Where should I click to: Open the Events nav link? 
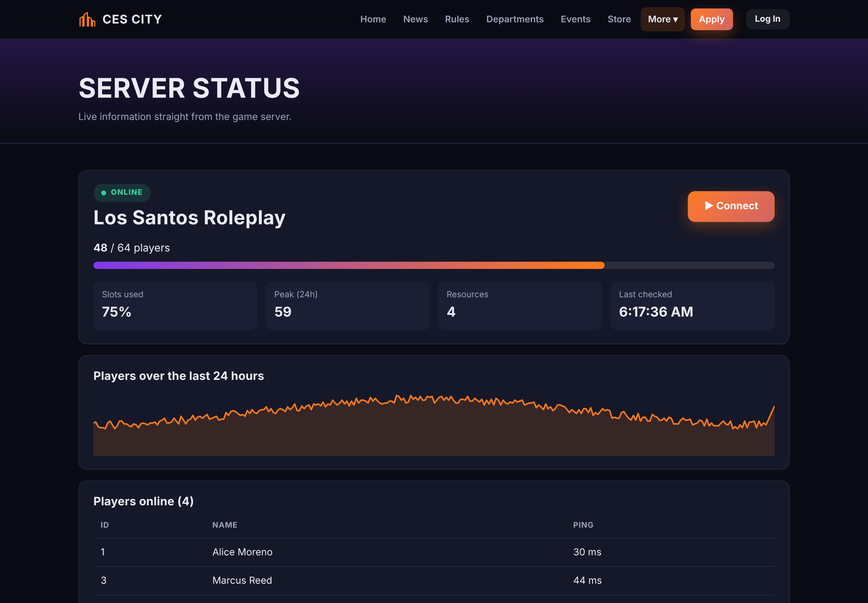click(576, 19)
